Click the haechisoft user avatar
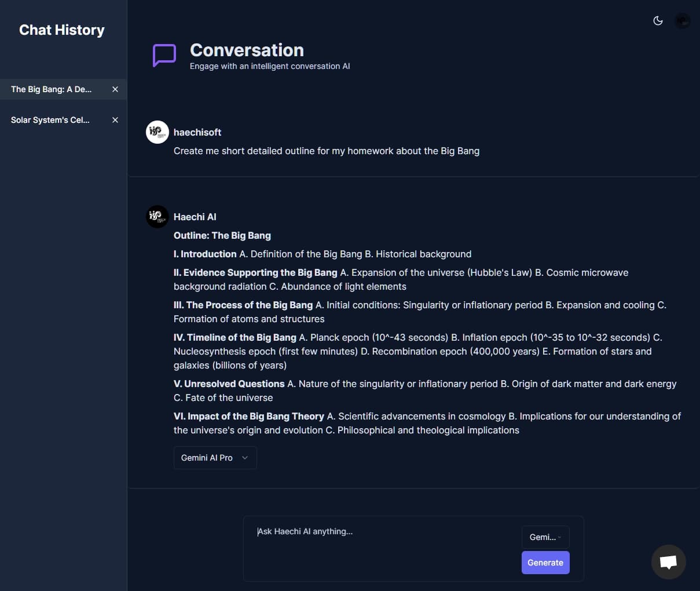Screen dimensions: 700x591 pos(157,132)
